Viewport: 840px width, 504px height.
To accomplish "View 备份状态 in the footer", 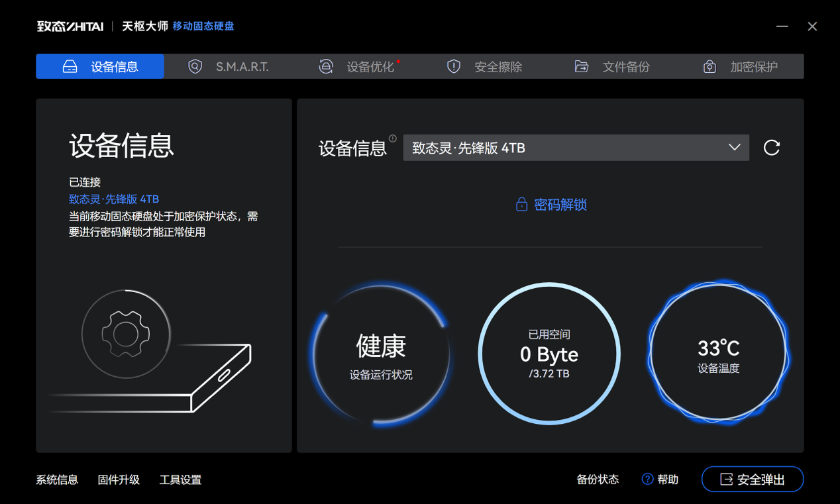I will coord(598,479).
